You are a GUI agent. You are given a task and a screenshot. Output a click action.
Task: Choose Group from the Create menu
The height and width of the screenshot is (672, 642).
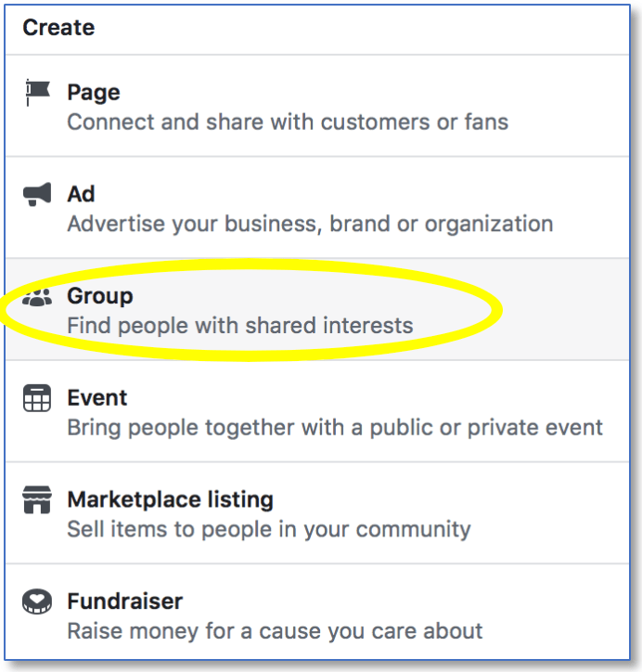pyautogui.click(x=100, y=296)
